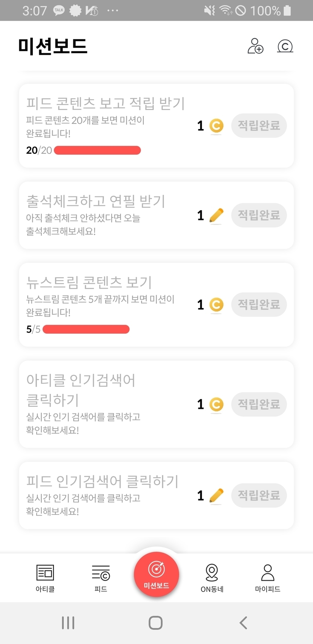Click the 5/5 뉴스트림 progress bar
313x644 pixels.
coord(86,329)
